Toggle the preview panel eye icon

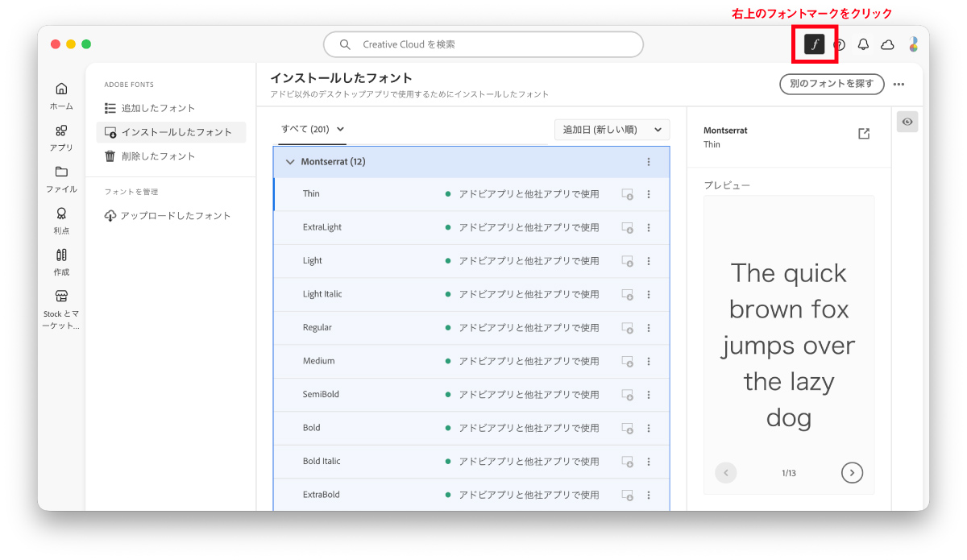click(907, 122)
